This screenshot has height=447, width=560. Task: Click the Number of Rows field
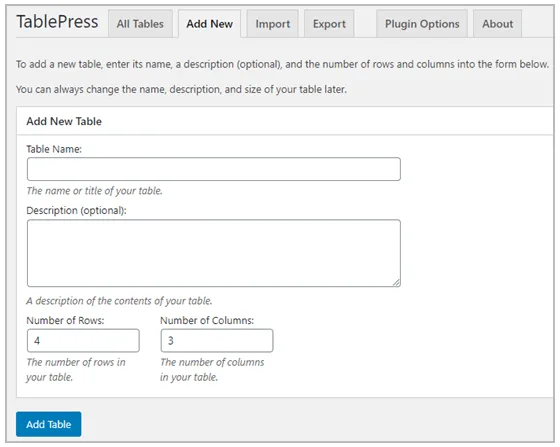pyautogui.click(x=83, y=341)
